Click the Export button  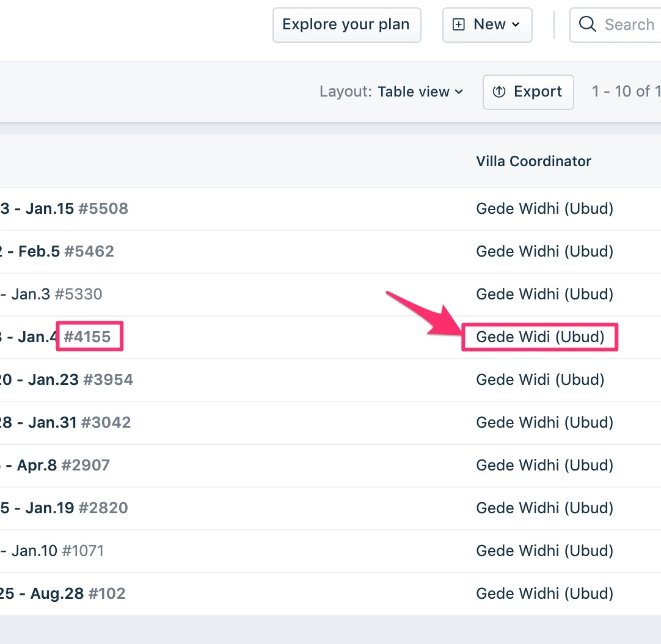(x=528, y=92)
